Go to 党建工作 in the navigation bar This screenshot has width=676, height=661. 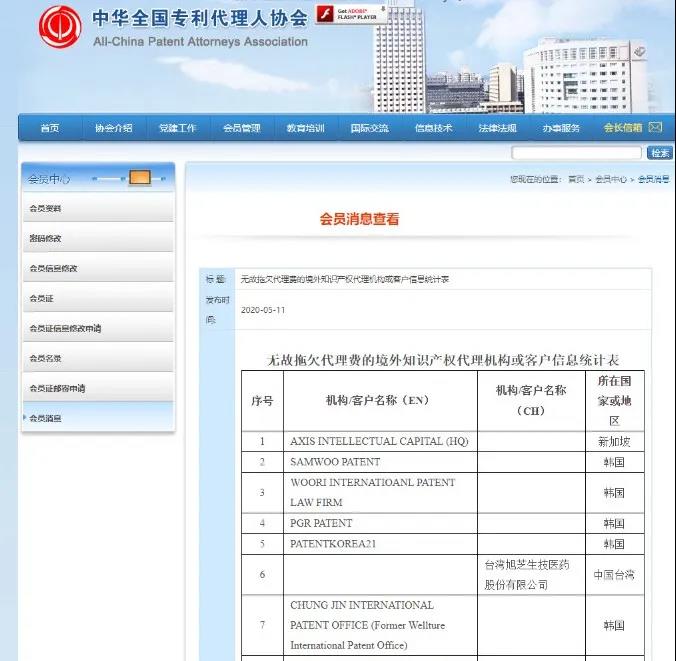pos(178,128)
